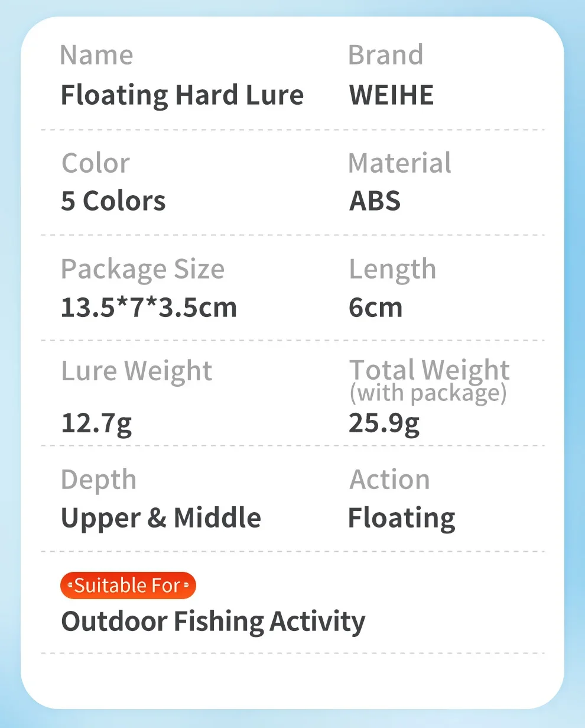Viewport: 585px width, 728px height.
Task: Click the Package Size label
Action: [x=142, y=270]
